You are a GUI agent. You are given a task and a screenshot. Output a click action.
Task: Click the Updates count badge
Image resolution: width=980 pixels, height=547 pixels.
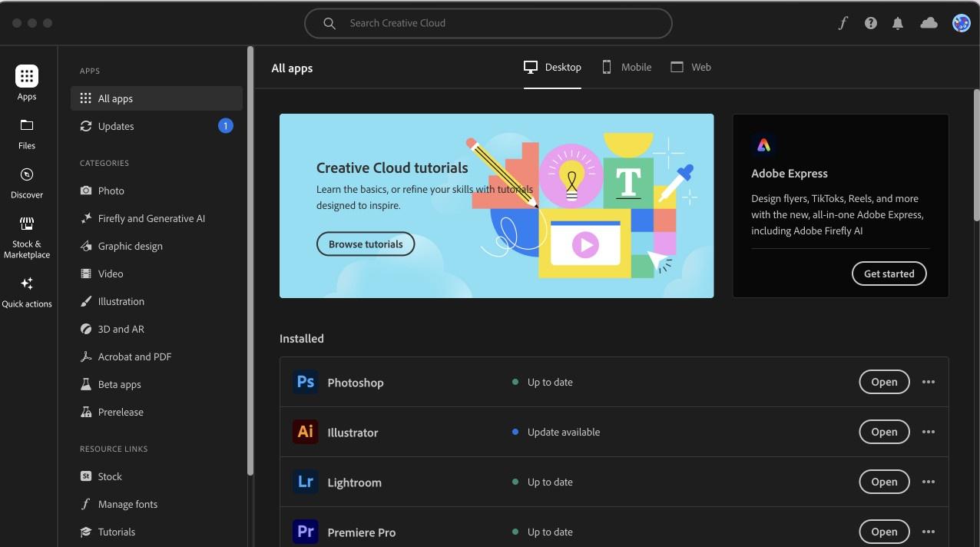tap(226, 126)
